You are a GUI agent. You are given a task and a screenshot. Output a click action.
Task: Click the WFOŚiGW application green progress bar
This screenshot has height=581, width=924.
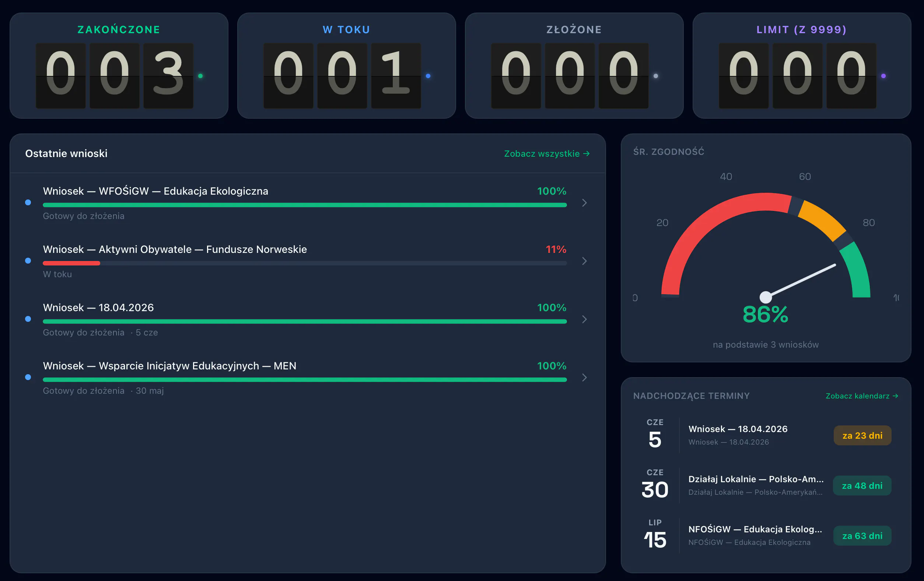tap(305, 205)
